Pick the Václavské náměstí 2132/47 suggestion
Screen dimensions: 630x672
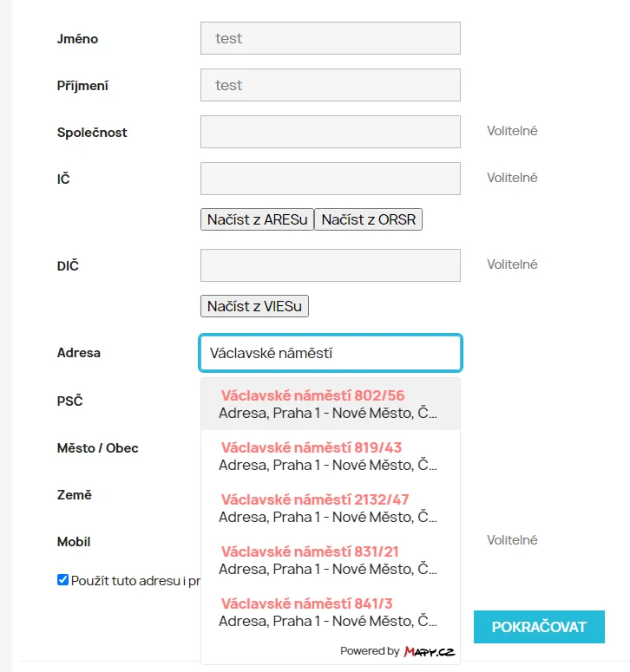[x=330, y=508]
